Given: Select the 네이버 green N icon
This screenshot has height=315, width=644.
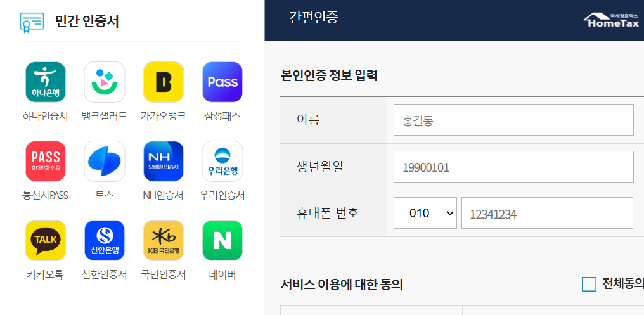Looking at the screenshot, I should [x=222, y=240].
